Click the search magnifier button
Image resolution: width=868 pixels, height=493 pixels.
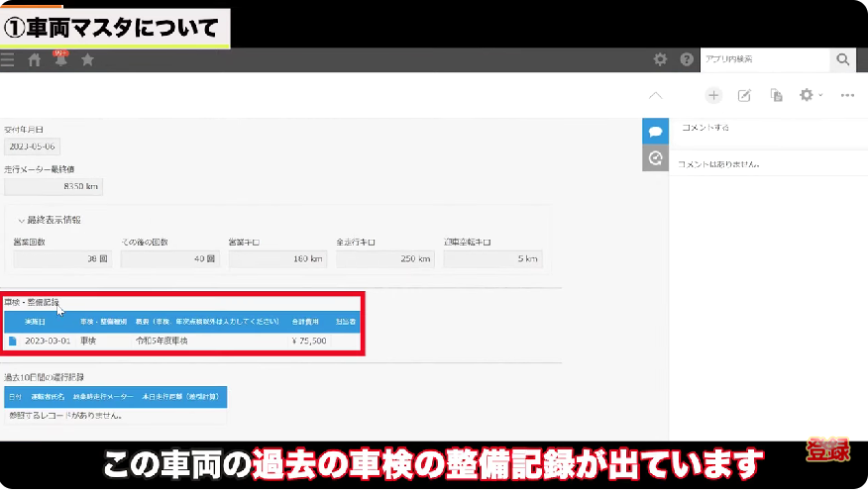[x=842, y=60]
